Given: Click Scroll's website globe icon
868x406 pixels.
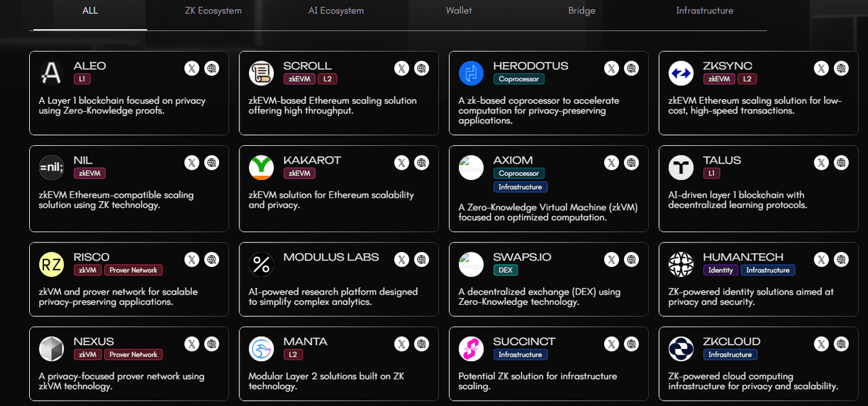Looking at the screenshot, I should tap(422, 69).
